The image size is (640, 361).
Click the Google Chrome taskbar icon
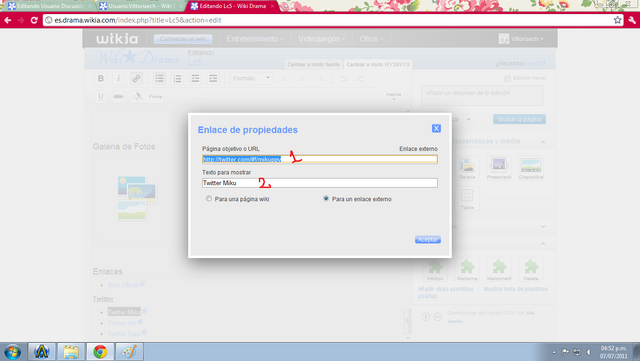tap(100, 352)
